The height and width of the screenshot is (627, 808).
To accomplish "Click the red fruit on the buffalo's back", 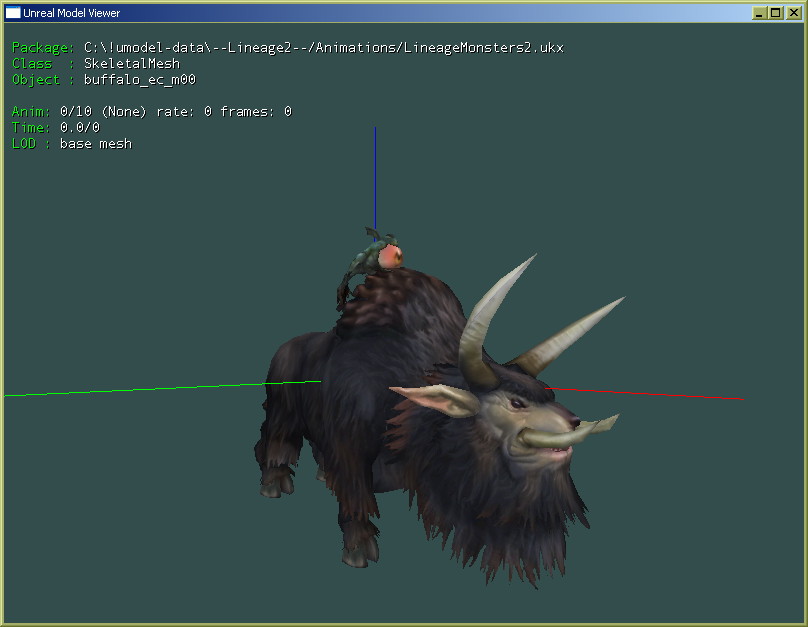I will pos(390,257).
